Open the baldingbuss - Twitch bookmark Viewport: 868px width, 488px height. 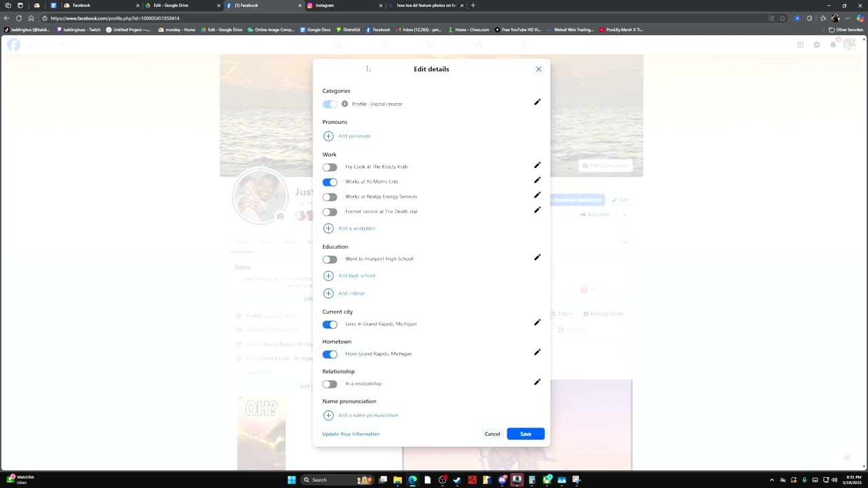(x=79, y=30)
